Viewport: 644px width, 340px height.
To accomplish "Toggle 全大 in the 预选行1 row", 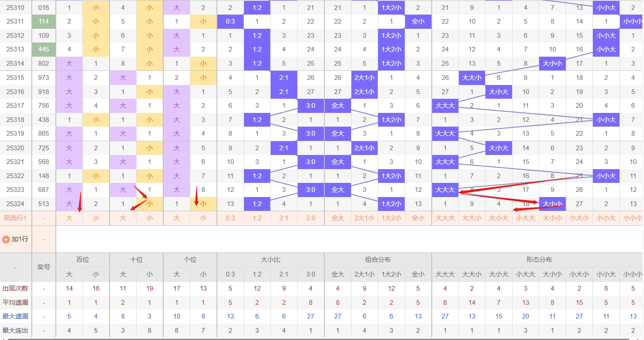I will 338,218.
